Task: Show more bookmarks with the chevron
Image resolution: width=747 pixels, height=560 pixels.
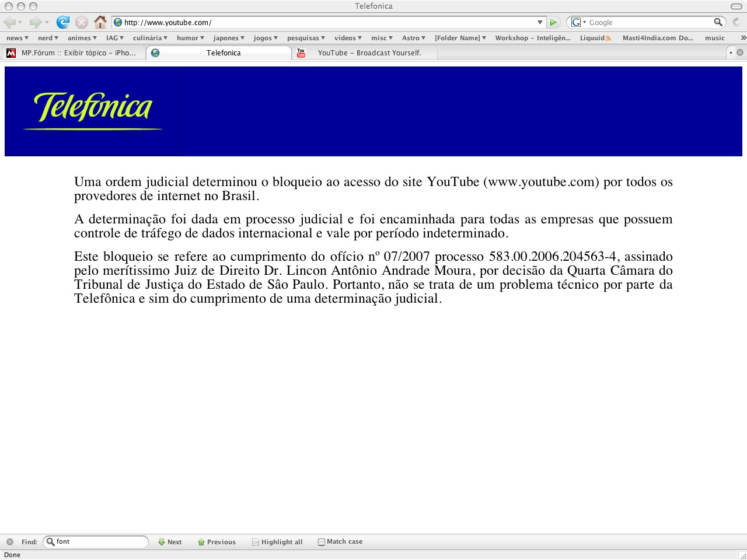Action: pyautogui.click(x=743, y=38)
